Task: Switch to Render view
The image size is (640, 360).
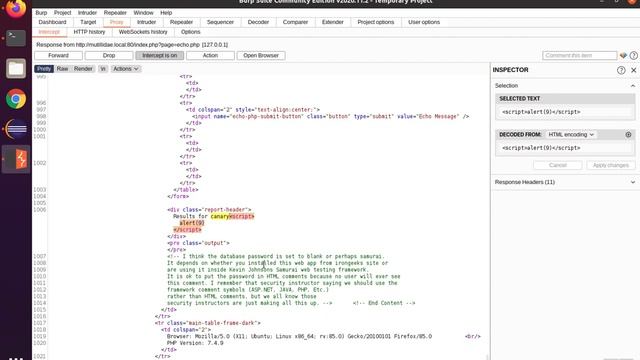Action: 83,69
